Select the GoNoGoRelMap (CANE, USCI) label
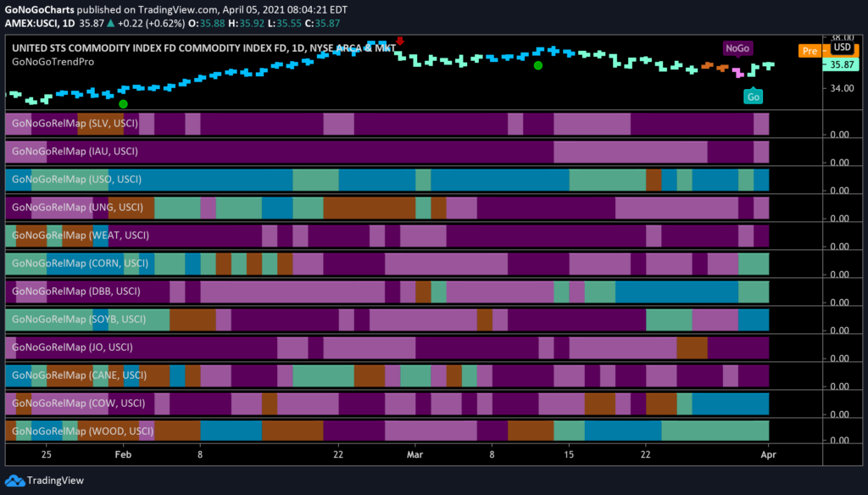This screenshot has width=868, height=495. 79,375
